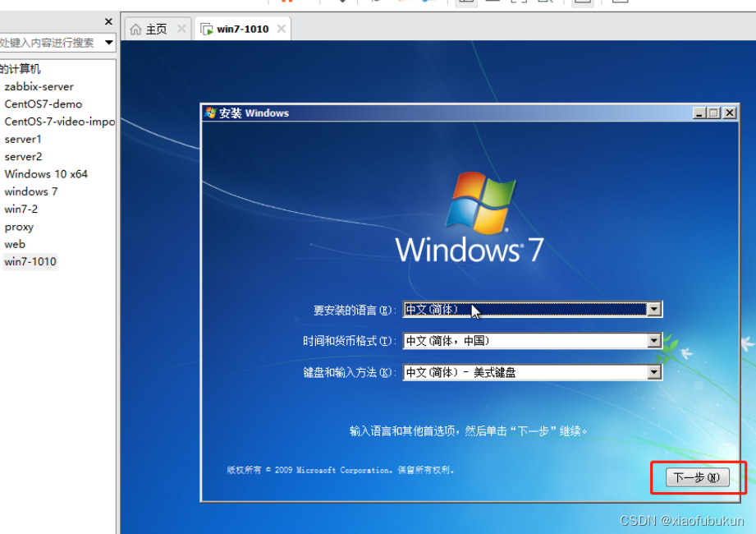The image size is (756, 534).
Task: Select Windows 10 x64 in the library
Action: point(46,174)
